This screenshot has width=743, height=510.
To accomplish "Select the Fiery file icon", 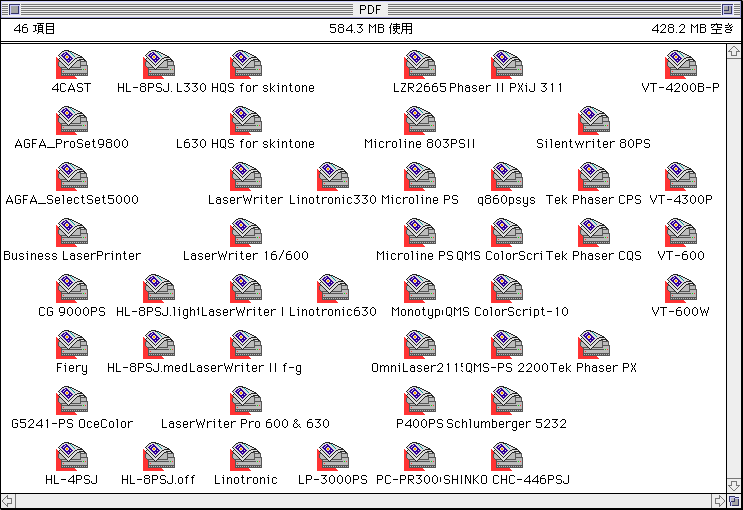I will (72, 344).
